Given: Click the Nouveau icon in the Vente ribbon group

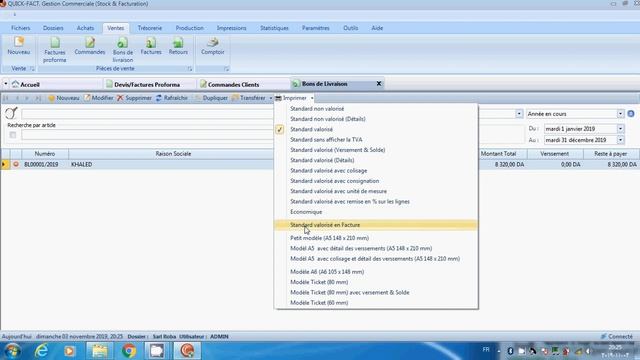Looking at the screenshot, I should click(x=19, y=46).
